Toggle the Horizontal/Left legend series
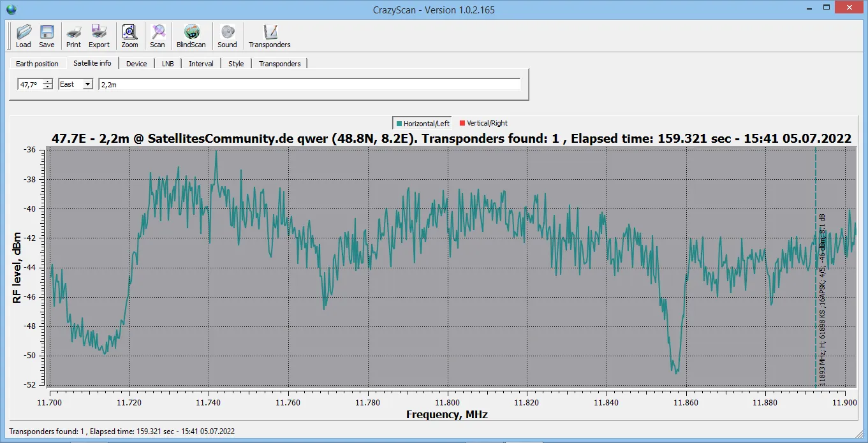868x443 pixels. click(x=422, y=123)
